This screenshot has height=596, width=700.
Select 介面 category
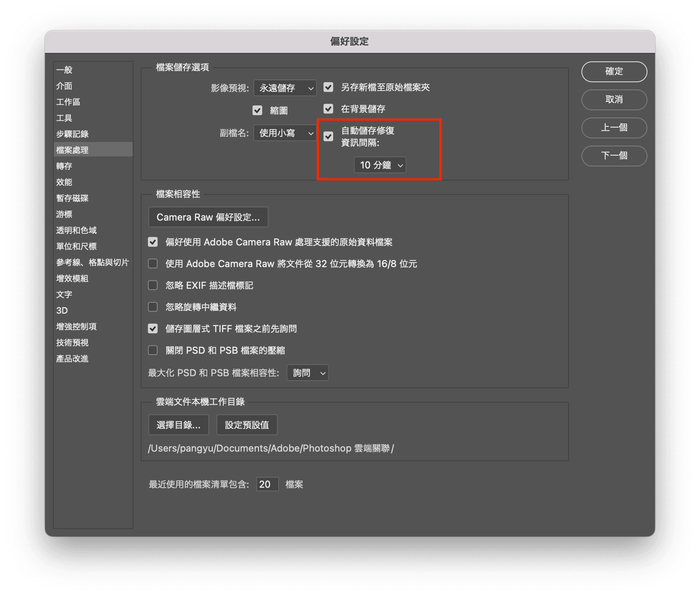click(x=93, y=86)
